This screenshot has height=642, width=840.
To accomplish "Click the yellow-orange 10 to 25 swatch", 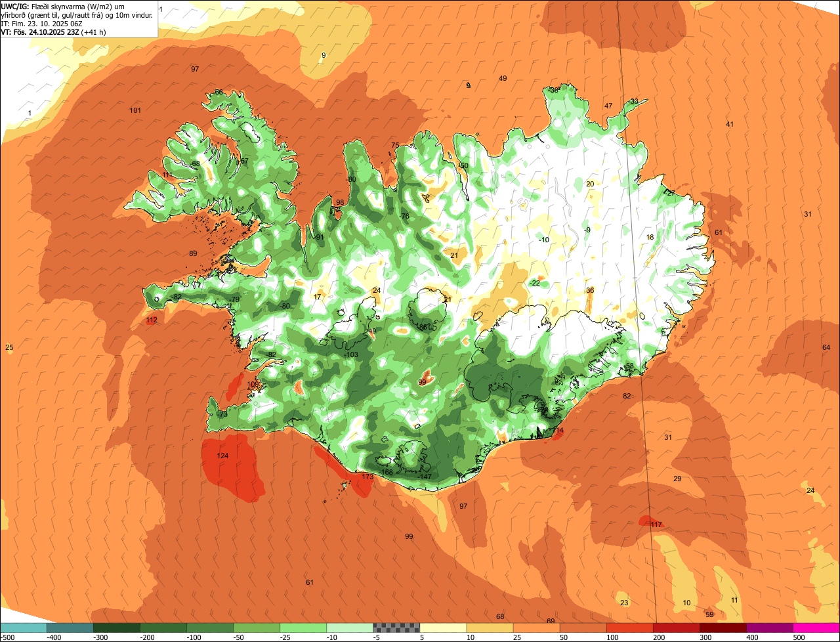I will tap(489, 627).
